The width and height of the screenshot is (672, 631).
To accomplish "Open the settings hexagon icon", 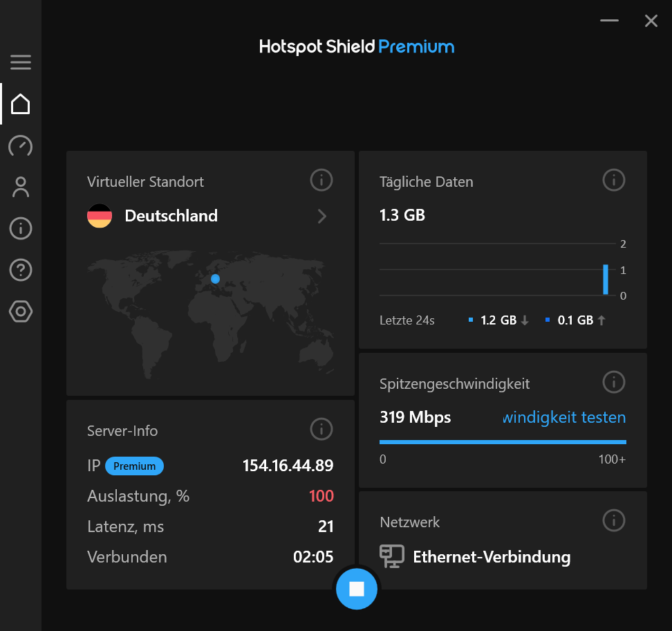I will click(x=21, y=311).
